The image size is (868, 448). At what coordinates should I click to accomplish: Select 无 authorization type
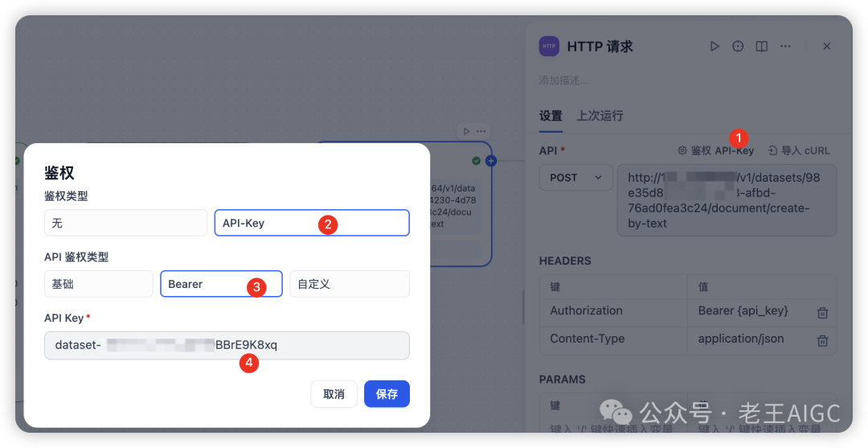(x=125, y=223)
